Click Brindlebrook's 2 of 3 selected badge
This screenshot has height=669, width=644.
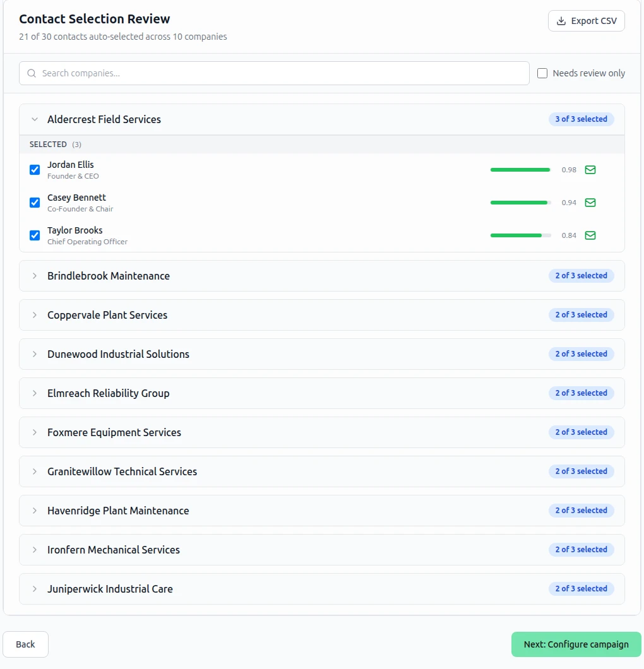coord(581,276)
